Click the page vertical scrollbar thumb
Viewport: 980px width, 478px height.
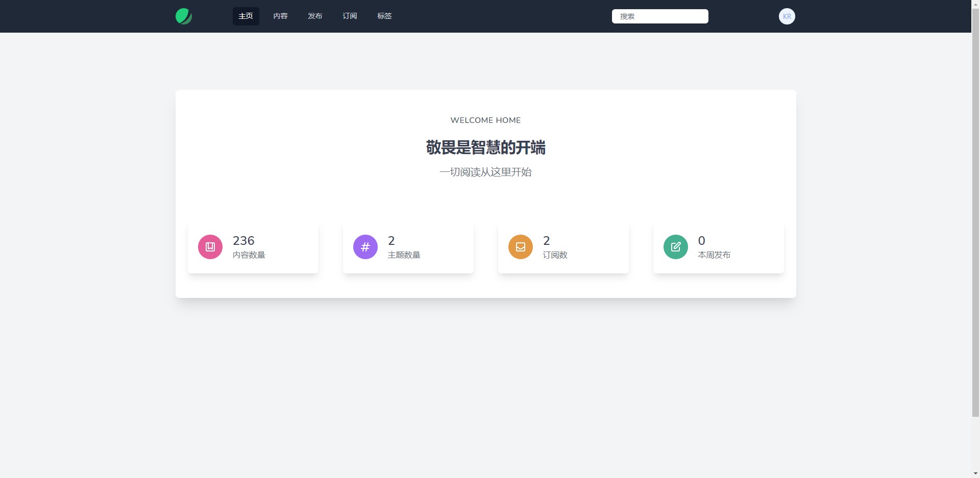point(975,212)
